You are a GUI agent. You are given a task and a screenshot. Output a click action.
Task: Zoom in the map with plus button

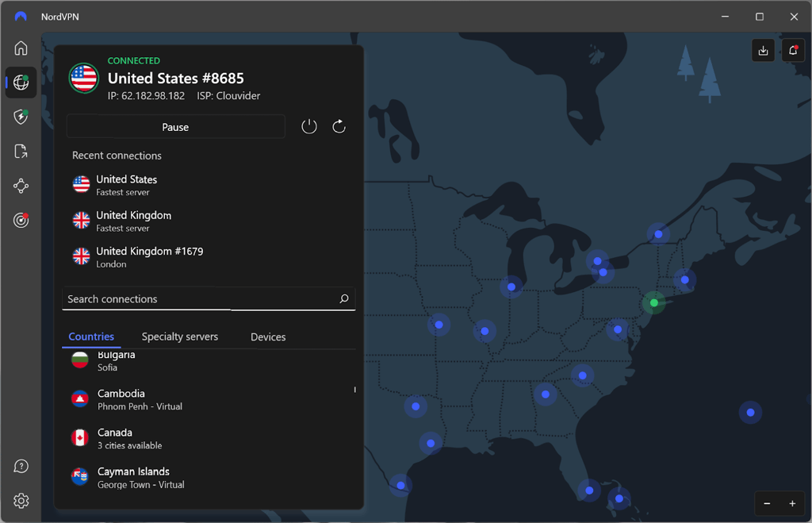792,504
